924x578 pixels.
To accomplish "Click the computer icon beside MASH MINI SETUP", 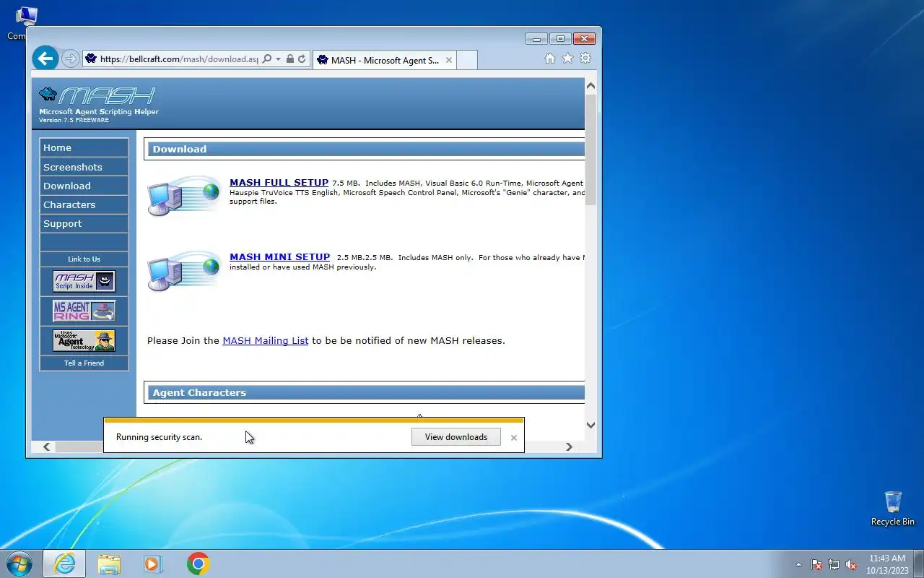I will [x=183, y=271].
